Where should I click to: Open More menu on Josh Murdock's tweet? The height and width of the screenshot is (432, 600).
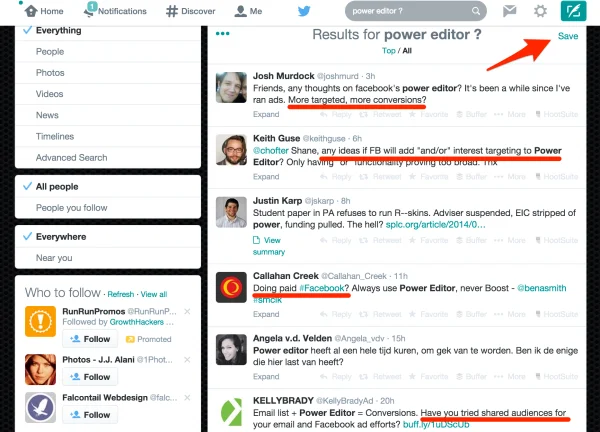(510, 114)
